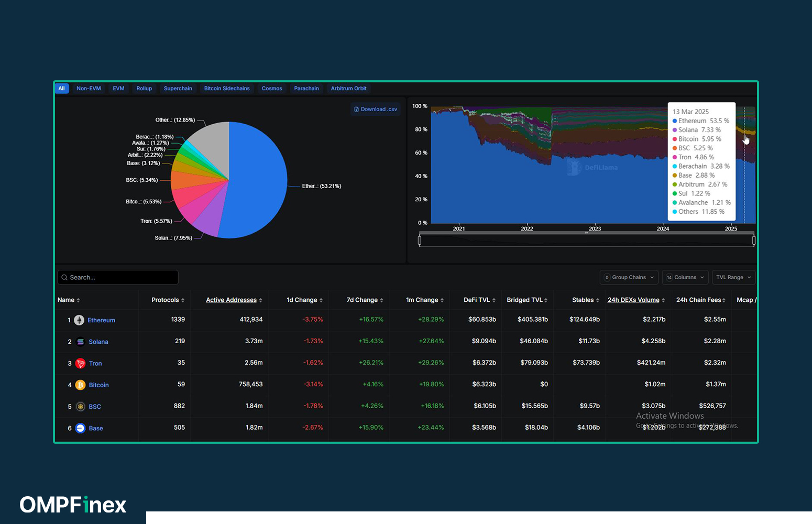The height and width of the screenshot is (524, 812).
Task: Sort by 24h DEXs Volume arrows
Action: 663,300
